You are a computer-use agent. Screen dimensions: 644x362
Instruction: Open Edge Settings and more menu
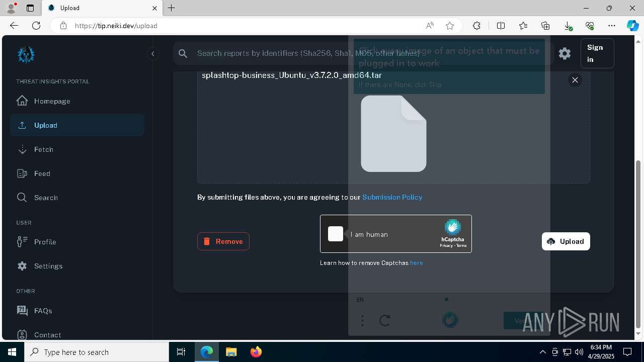[612, 26]
